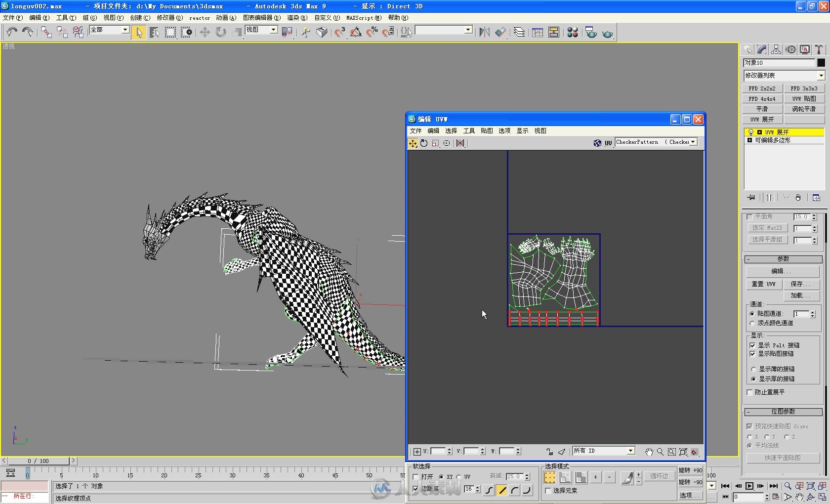Select the 显示薄的接缝 radio button
The height and width of the screenshot is (504, 830).
[753, 369]
